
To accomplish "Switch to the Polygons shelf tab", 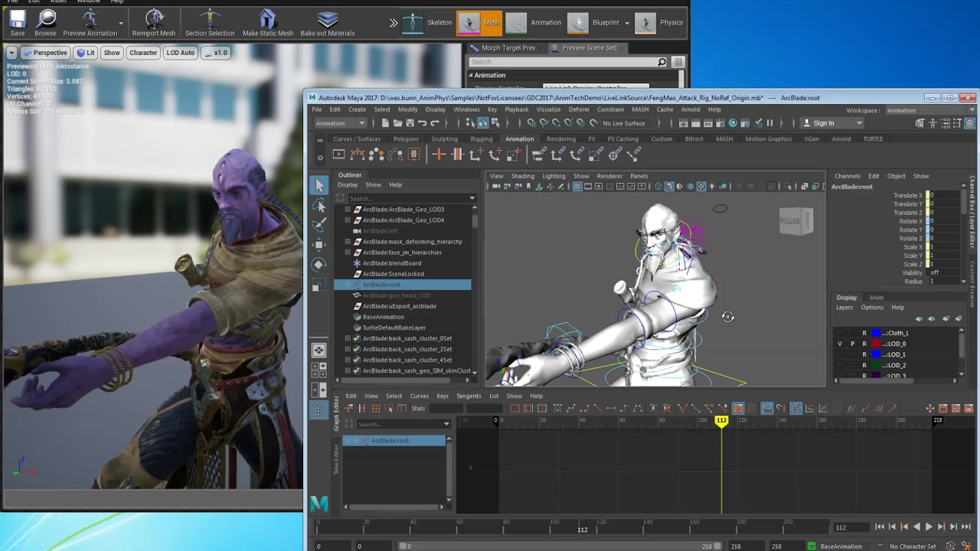I will 406,139.
